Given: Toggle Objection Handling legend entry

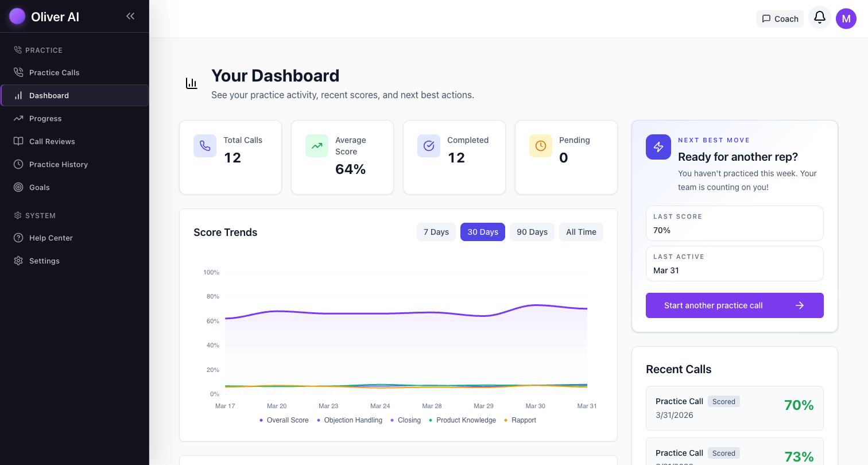Looking at the screenshot, I should click(x=350, y=420).
